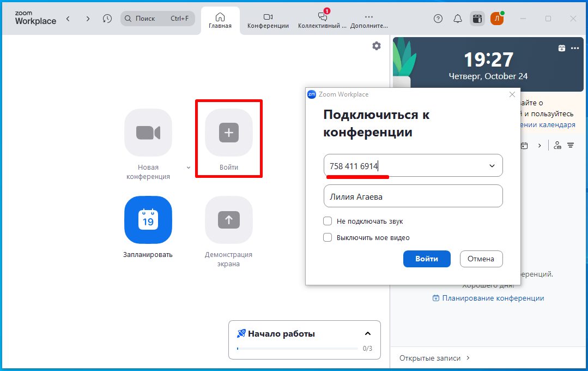The image size is (588, 371).
Task: Open the Запланировать calendar icon
Action: pyautogui.click(x=148, y=220)
